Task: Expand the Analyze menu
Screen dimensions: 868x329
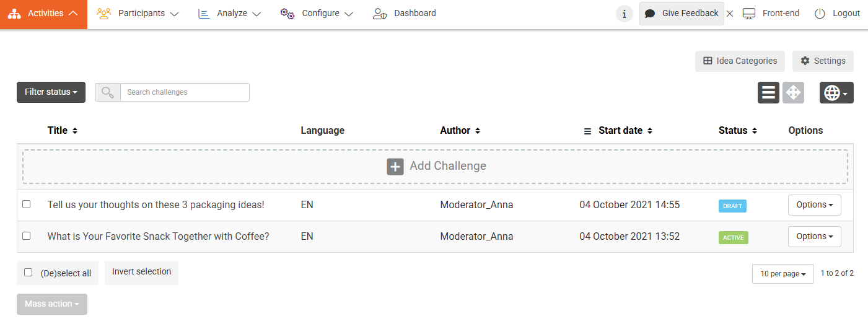Action: [x=229, y=14]
